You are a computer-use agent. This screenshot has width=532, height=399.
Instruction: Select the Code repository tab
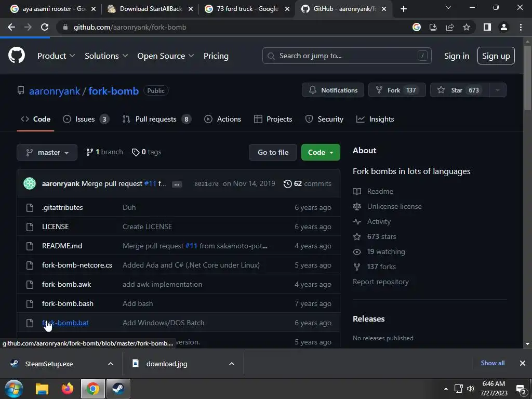(36, 119)
